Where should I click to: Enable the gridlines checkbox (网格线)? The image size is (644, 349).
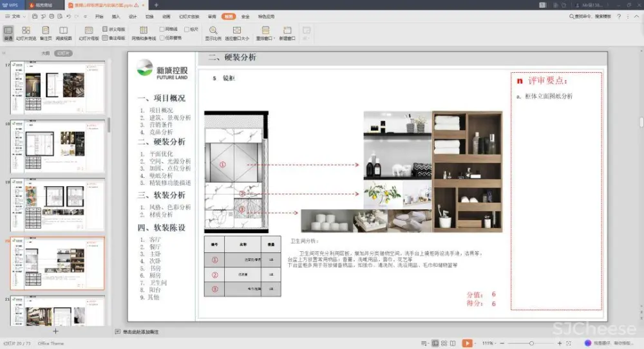point(162,29)
